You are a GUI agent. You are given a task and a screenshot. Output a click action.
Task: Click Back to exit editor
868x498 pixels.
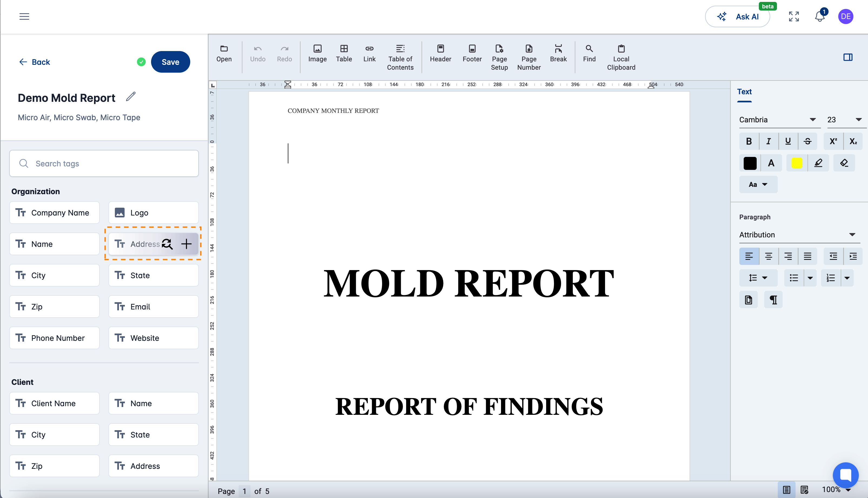35,62
